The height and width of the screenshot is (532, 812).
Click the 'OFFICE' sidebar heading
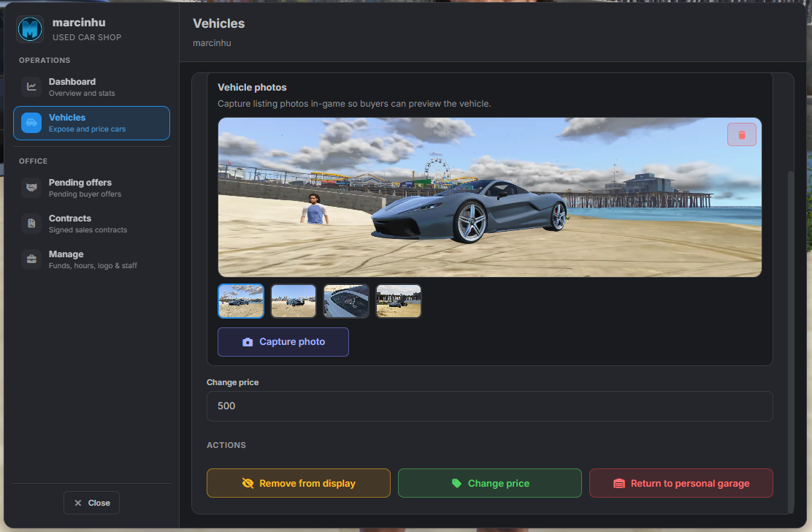(33, 161)
